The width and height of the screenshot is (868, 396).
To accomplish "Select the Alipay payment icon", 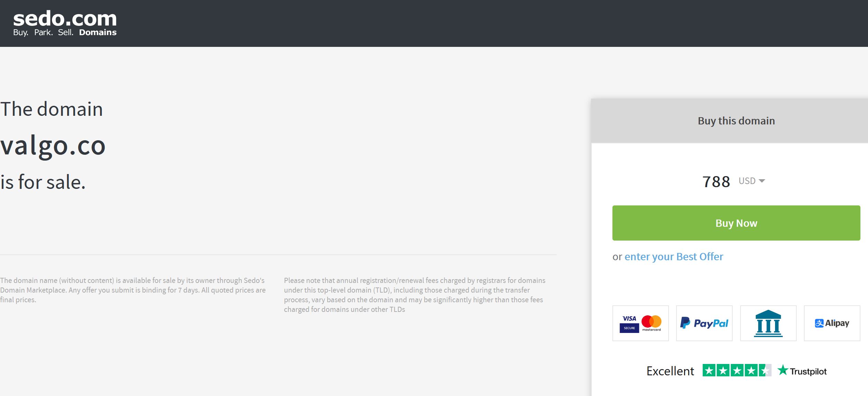I will point(832,323).
